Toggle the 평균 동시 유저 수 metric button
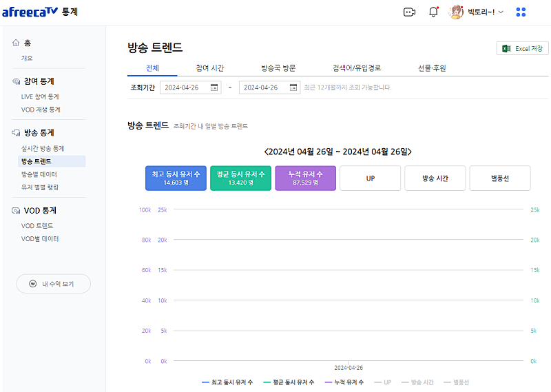This screenshot has width=551, height=392. (x=240, y=178)
